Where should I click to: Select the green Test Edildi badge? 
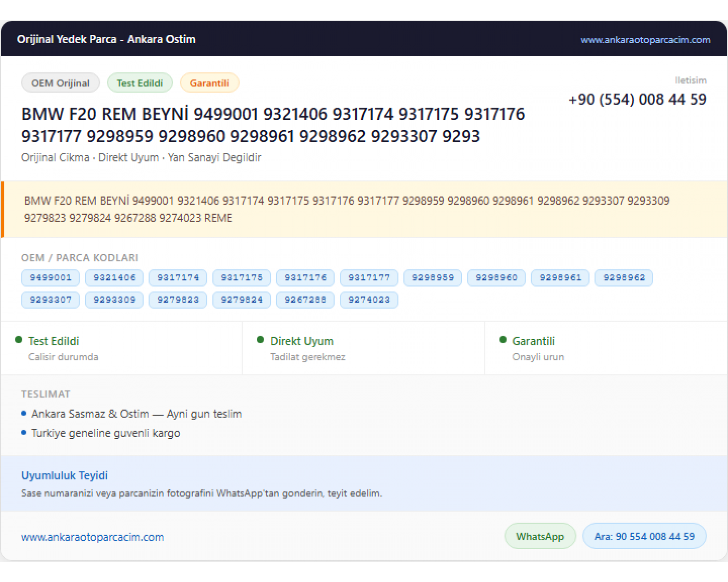140,83
